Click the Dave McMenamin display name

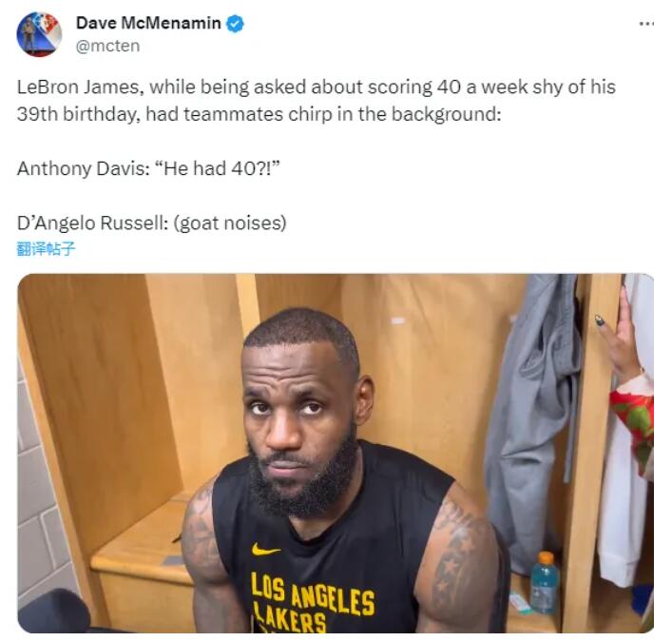[148, 23]
